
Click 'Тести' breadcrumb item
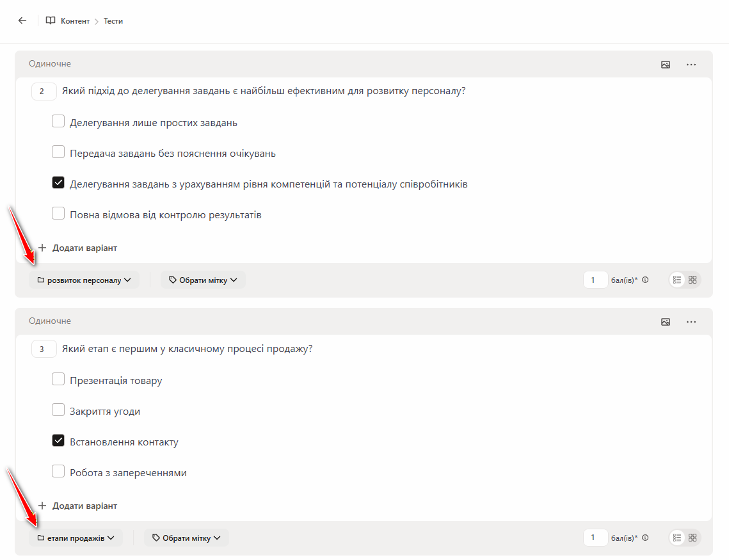[x=113, y=21]
